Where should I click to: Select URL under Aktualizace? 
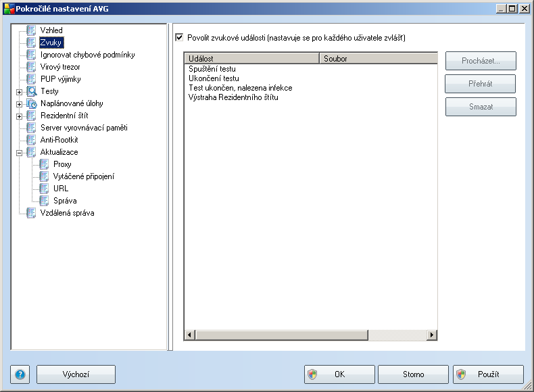point(61,189)
